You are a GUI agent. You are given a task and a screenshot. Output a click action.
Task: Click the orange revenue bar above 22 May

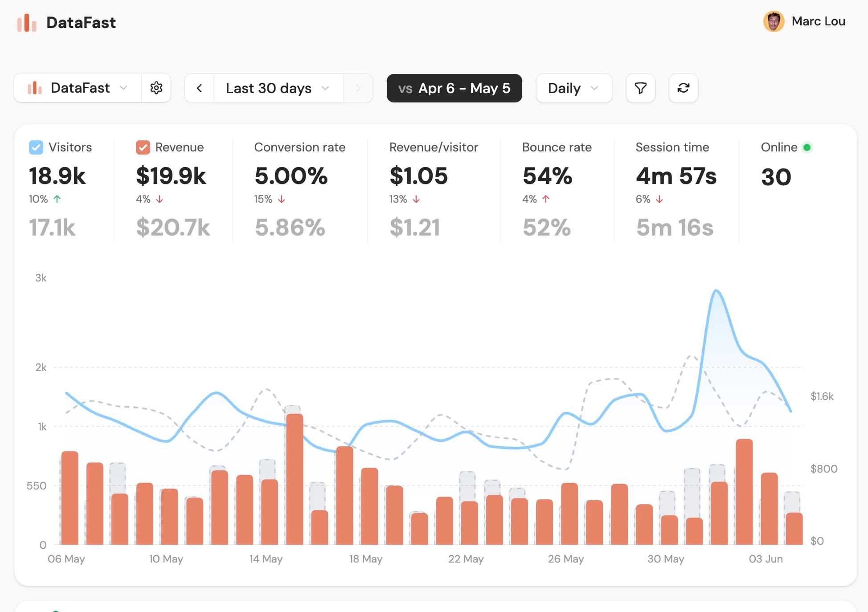point(469,523)
